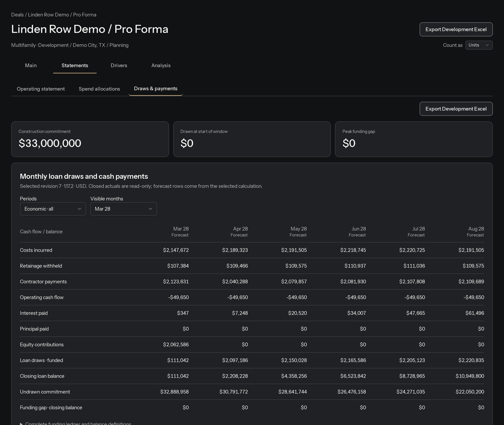Click the Apr 28 Forecast column header

[239, 232]
